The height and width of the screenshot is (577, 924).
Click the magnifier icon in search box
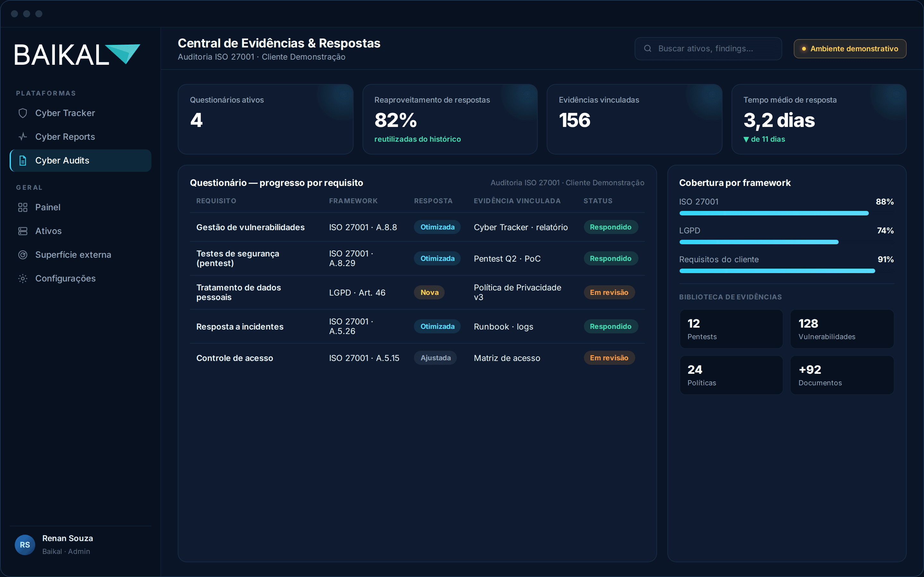tap(647, 48)
